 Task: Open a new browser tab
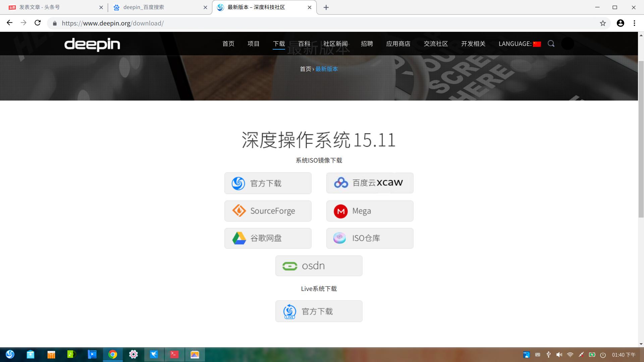[x=326, y=7]
